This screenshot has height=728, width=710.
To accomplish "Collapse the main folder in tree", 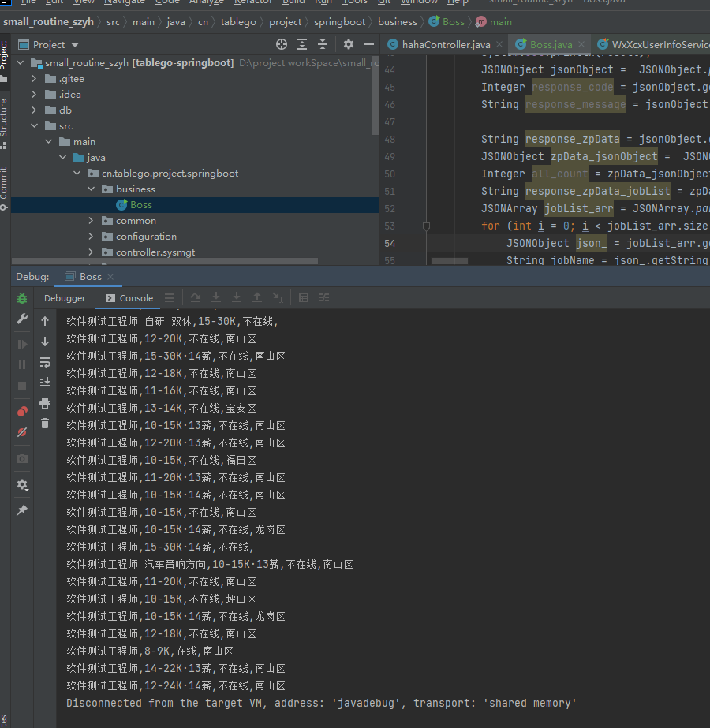I will point(49,142).
